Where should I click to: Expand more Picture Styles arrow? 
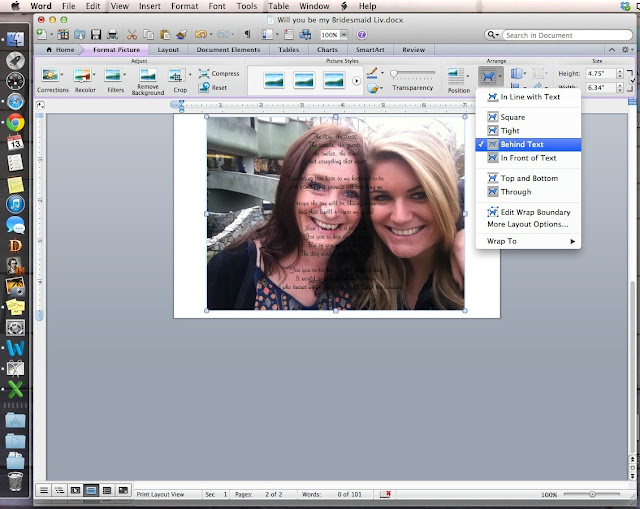coord(356,81)
